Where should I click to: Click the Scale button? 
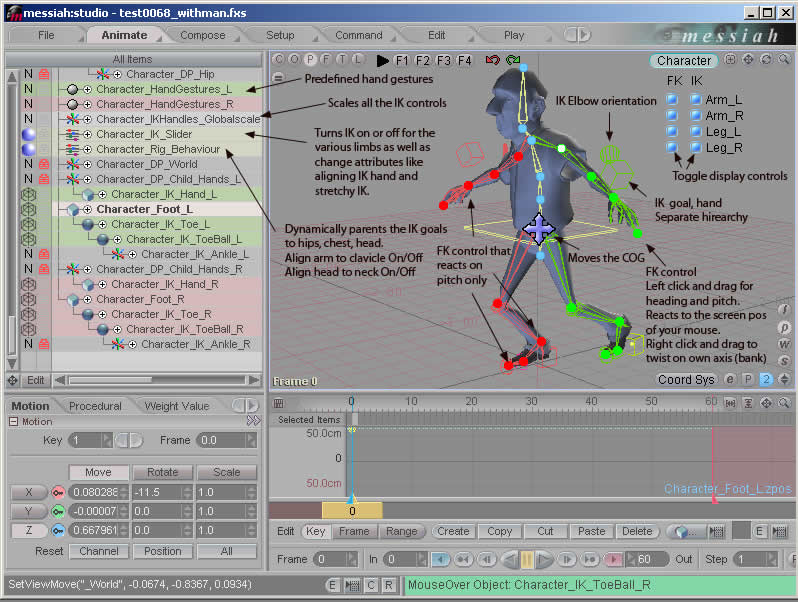tap(226, 472)
